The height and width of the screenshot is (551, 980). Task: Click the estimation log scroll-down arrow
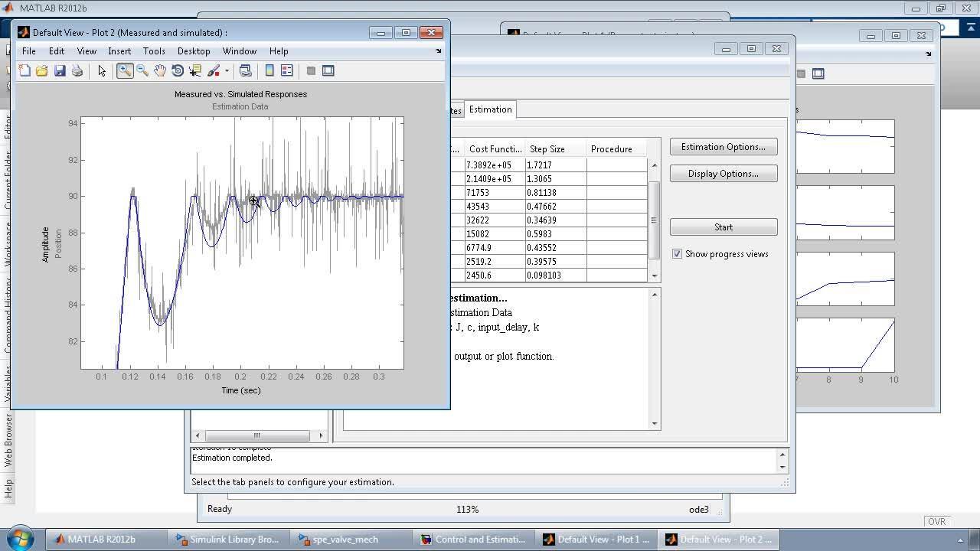click(655, 423)
